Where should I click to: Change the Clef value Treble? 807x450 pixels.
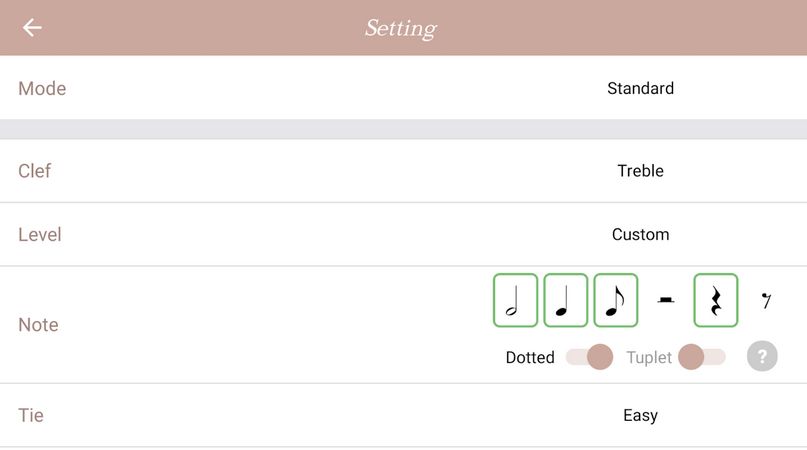(640, 171)
